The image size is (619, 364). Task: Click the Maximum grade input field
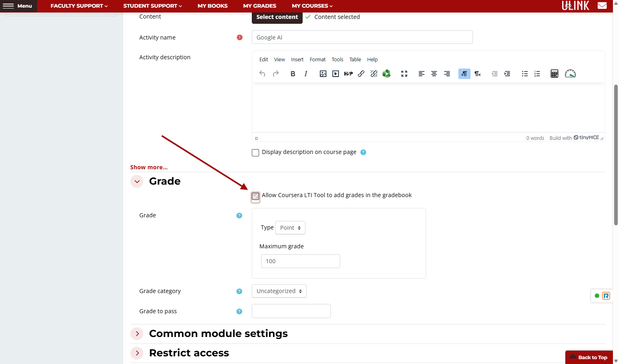[x=301, y=261]
